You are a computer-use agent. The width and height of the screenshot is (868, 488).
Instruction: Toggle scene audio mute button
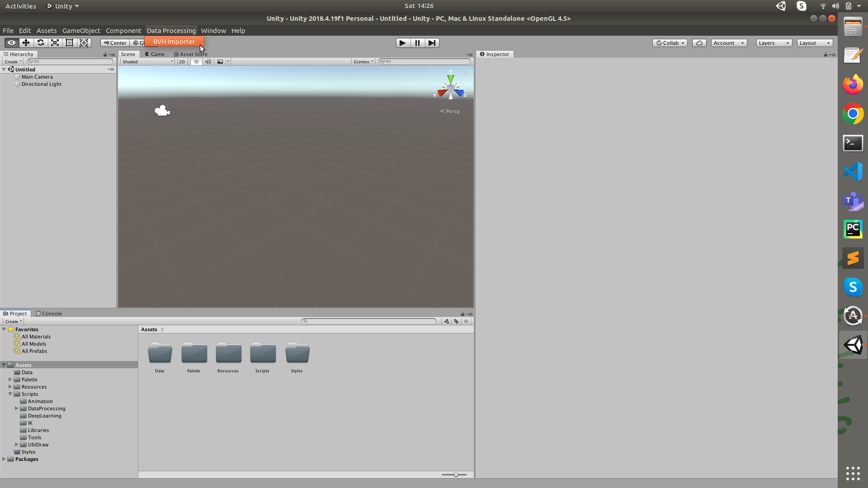[x=208, y=61]
